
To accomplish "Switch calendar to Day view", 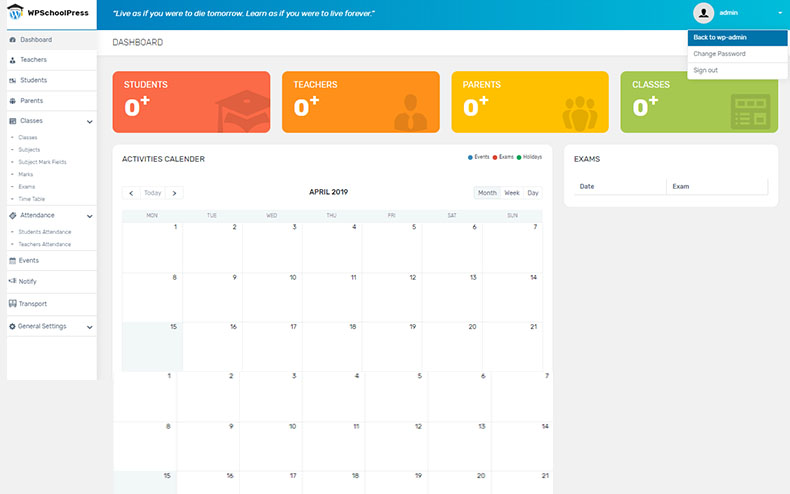I will (x=533, y=193).
